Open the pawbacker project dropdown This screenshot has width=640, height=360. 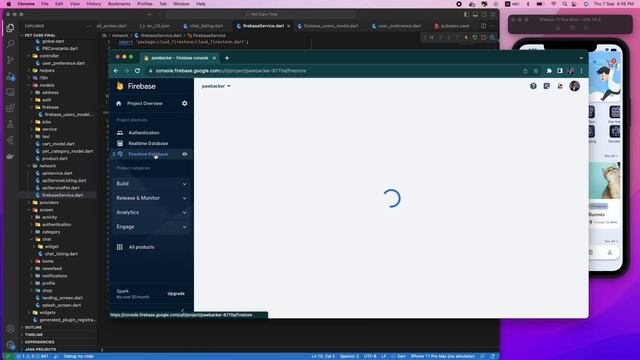click(x=216, y=86)
